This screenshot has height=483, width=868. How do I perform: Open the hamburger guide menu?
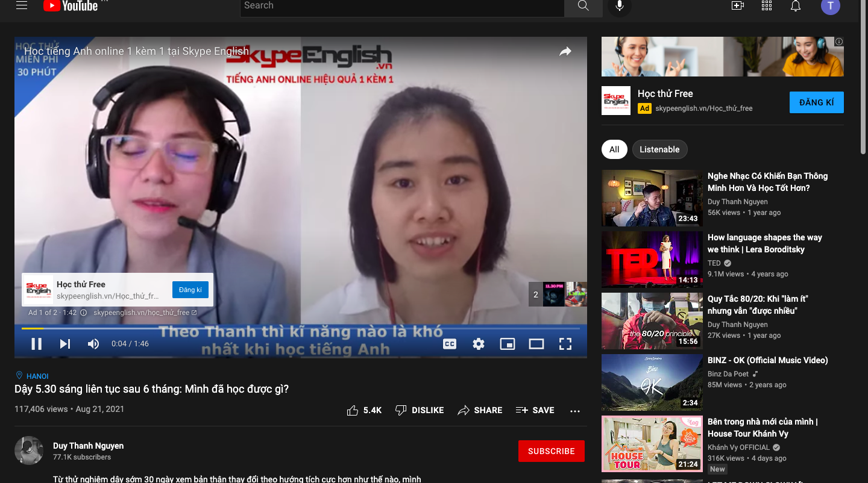click(22, 6)
